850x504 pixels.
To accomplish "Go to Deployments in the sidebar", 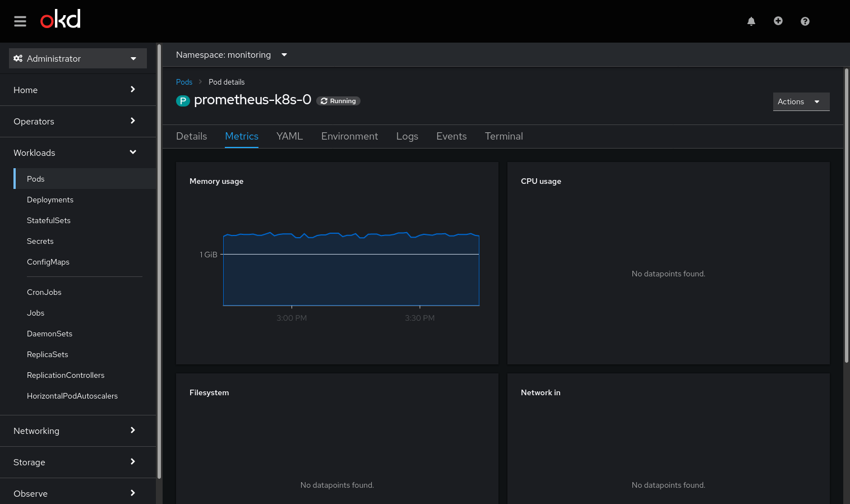I will coord(50,200).
